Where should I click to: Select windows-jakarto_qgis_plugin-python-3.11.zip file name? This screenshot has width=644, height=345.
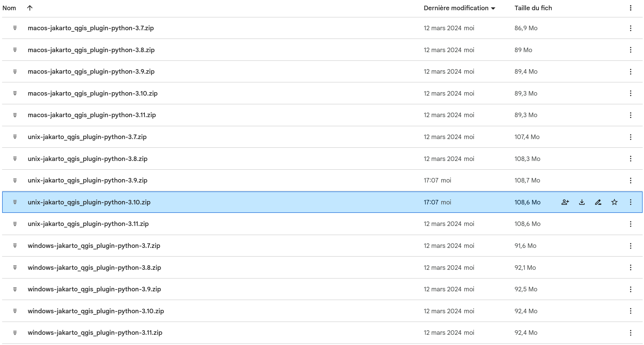(x=95, y=333)
